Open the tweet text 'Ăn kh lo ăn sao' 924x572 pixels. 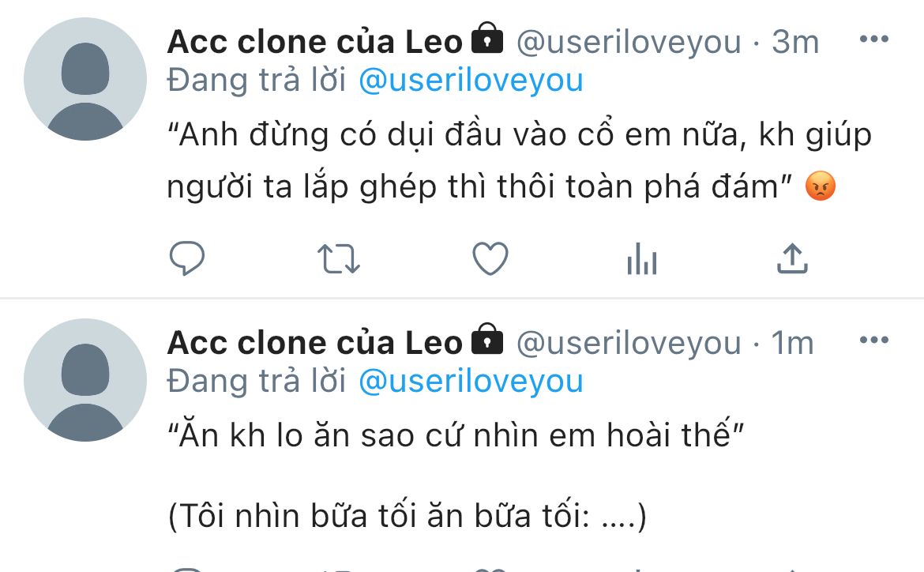[x=456, y=435]
